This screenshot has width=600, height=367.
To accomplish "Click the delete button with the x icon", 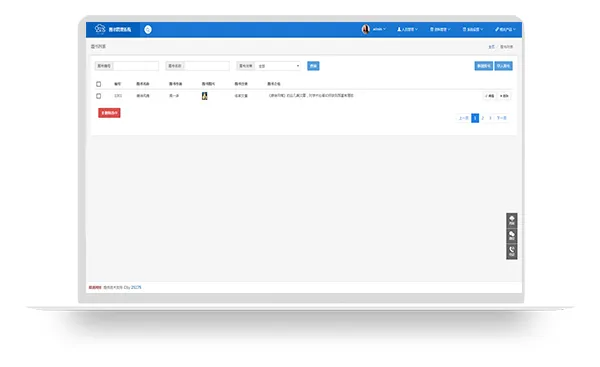I will coord(504,96).
